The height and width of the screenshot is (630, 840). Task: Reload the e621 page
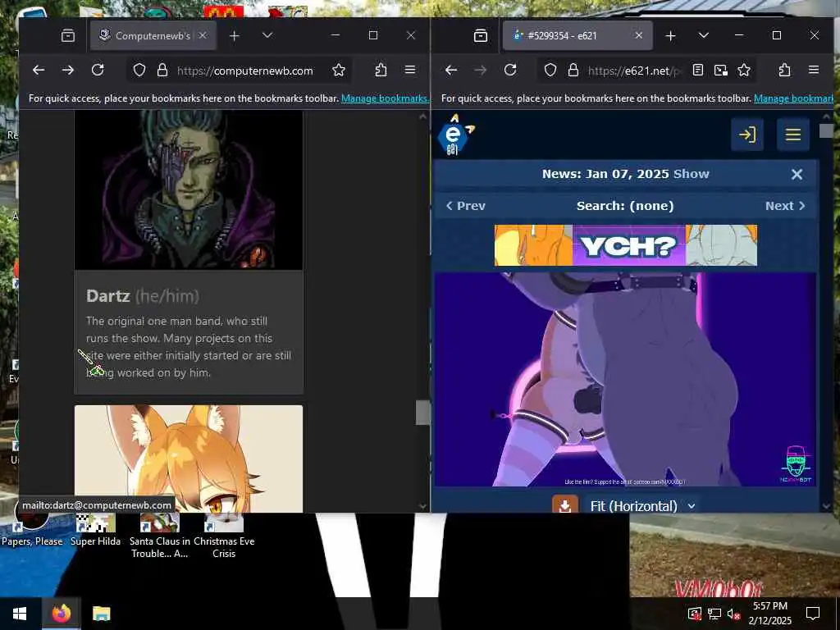coord(510,71)
